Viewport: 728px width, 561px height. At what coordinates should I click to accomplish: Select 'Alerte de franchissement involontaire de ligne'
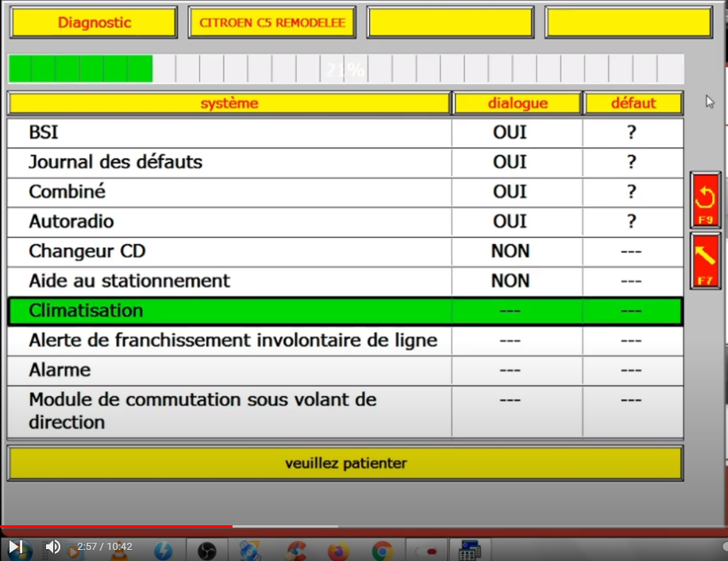(345, 340)
